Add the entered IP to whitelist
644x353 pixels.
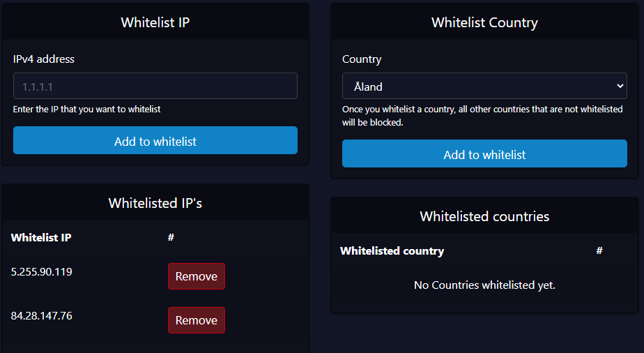pos(155,141)
